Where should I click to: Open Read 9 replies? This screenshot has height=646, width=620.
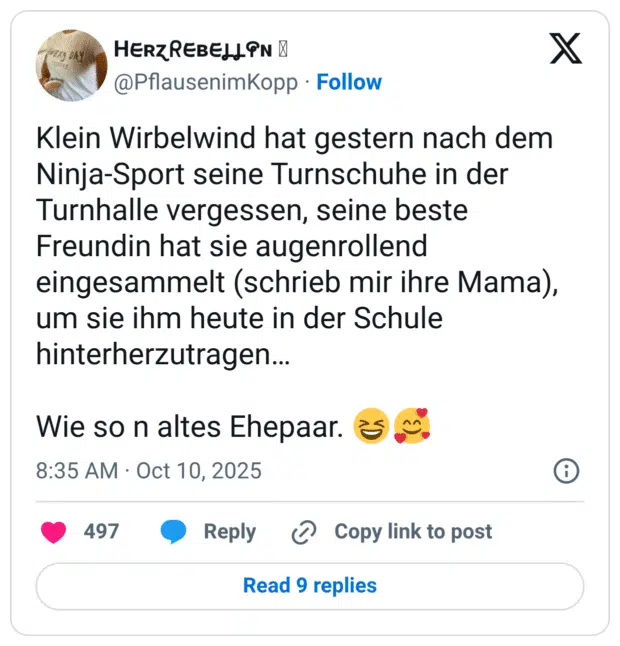coord(310,586)
